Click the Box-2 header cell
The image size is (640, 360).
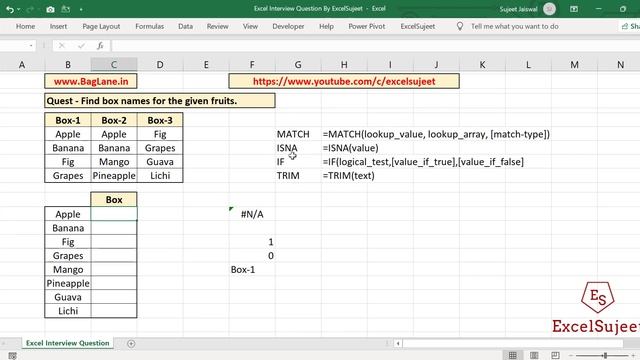pyautogui.click(x=114, y=120)
